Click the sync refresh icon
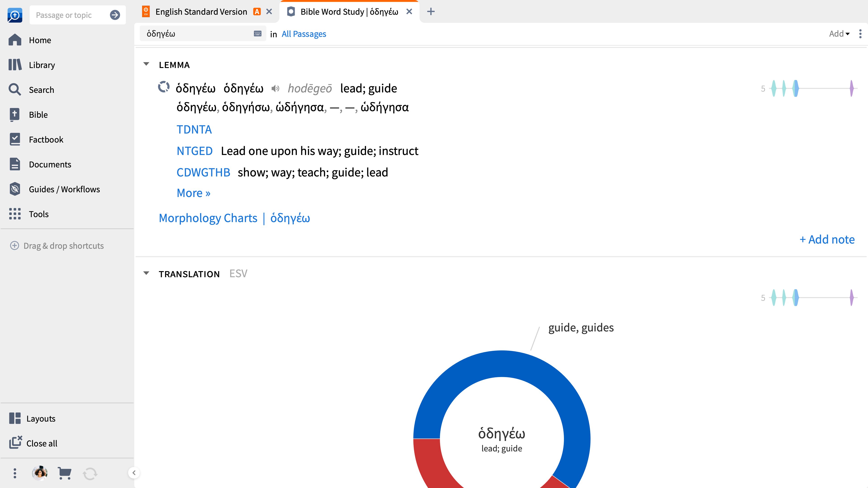The height and width of the screenshot is (488, 868). [x=90, y=474]
